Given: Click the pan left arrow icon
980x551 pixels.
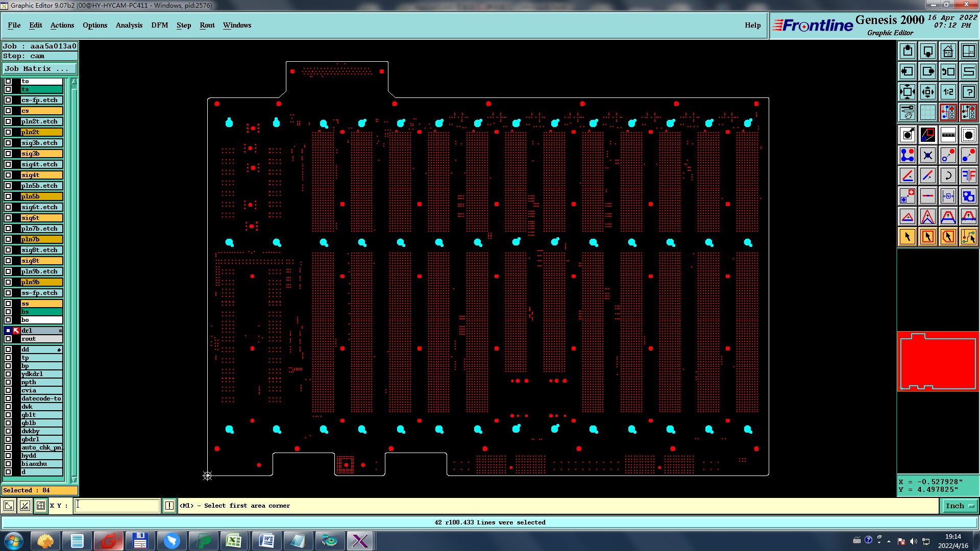Looking at the screenshot, I should [x=908, y=71].
